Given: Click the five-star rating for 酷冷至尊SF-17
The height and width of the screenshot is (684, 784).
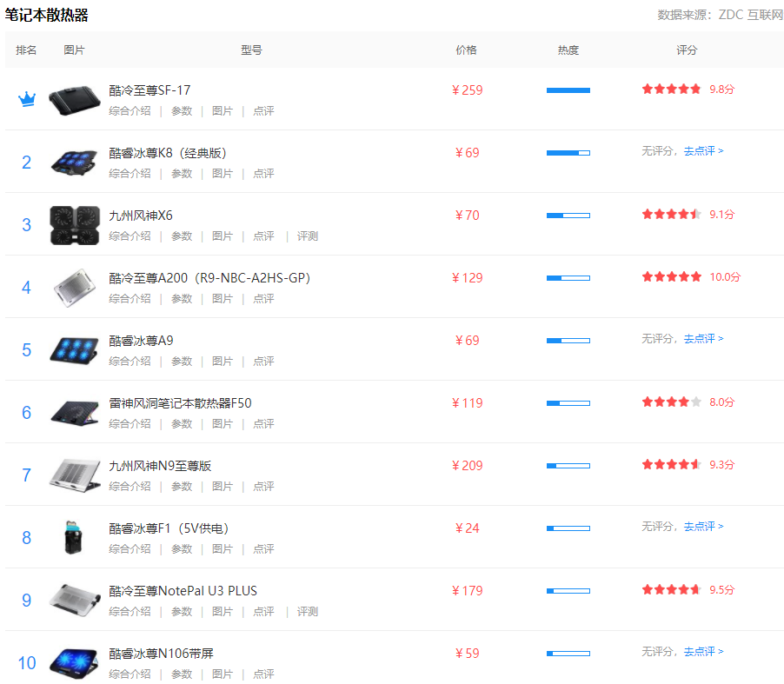Looking at the screenshot, I should [x=671, y=90].
